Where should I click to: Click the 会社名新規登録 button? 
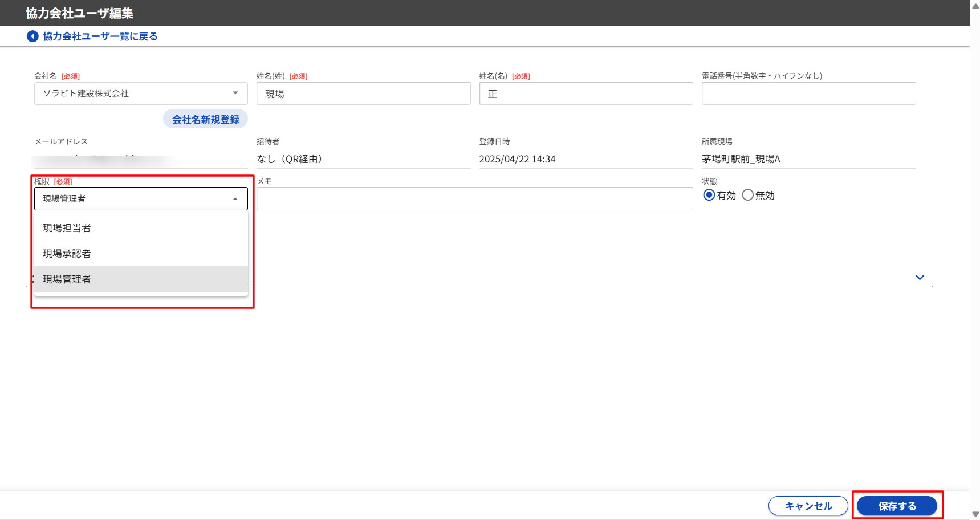pos(205,119)
